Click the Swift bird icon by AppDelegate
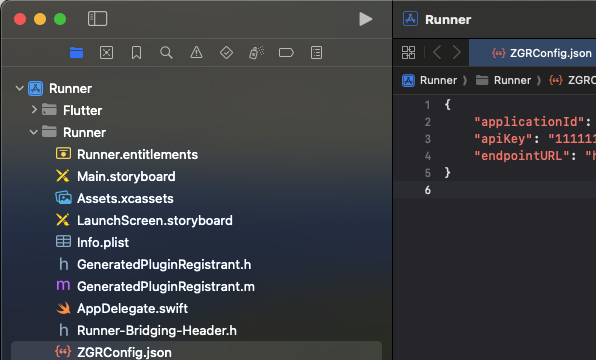Viewport: 596px width, 360px height. (63, 308)
